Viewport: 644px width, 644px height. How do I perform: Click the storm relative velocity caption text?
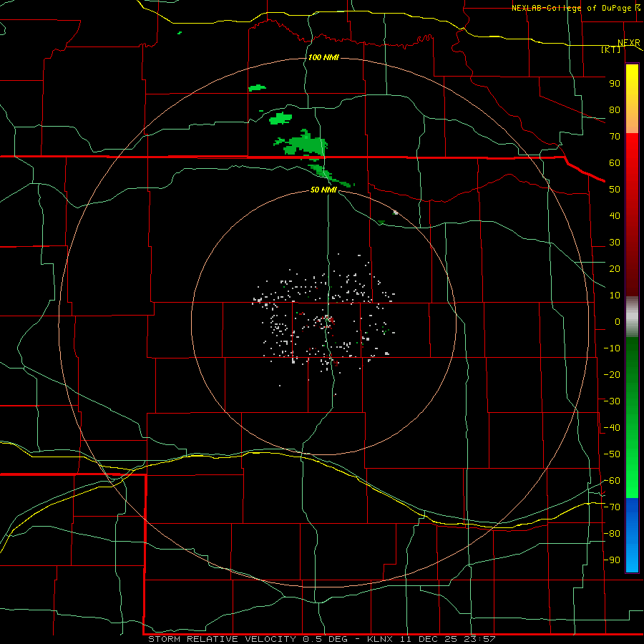click(322, 639)
